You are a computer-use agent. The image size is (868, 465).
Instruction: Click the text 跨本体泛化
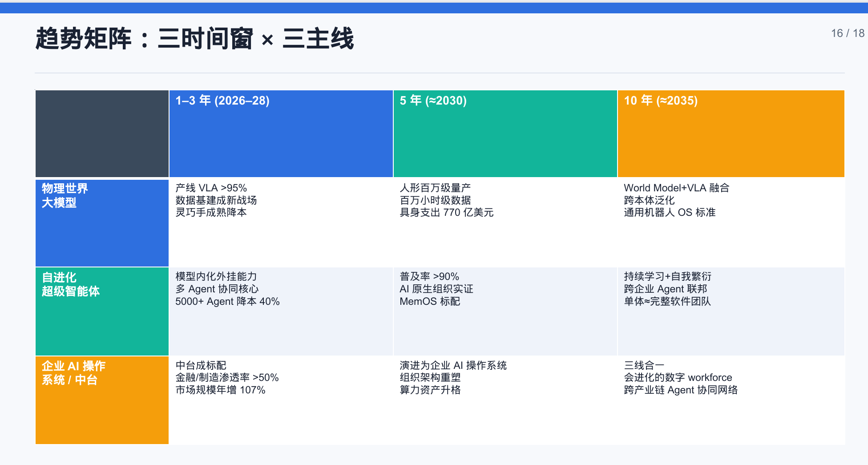[649, 200]
